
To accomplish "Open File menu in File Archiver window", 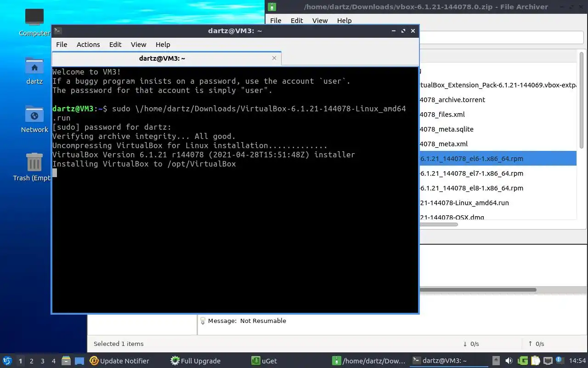I will pos(276,21).
